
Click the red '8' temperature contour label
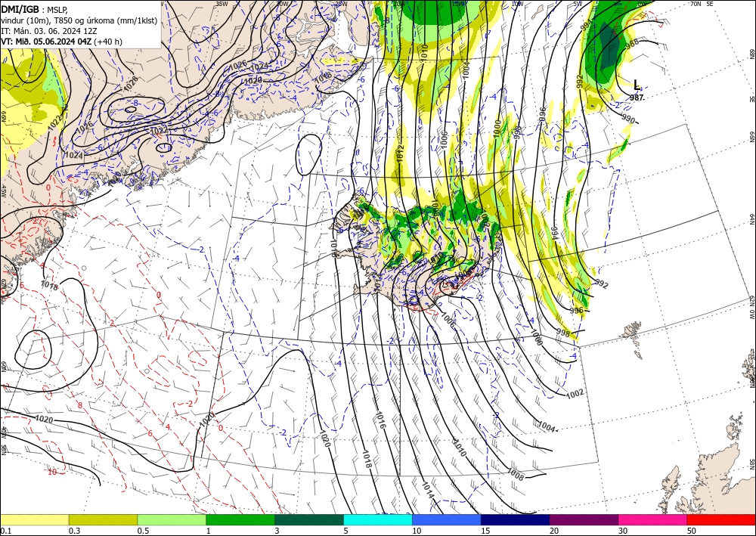(80, 405)
